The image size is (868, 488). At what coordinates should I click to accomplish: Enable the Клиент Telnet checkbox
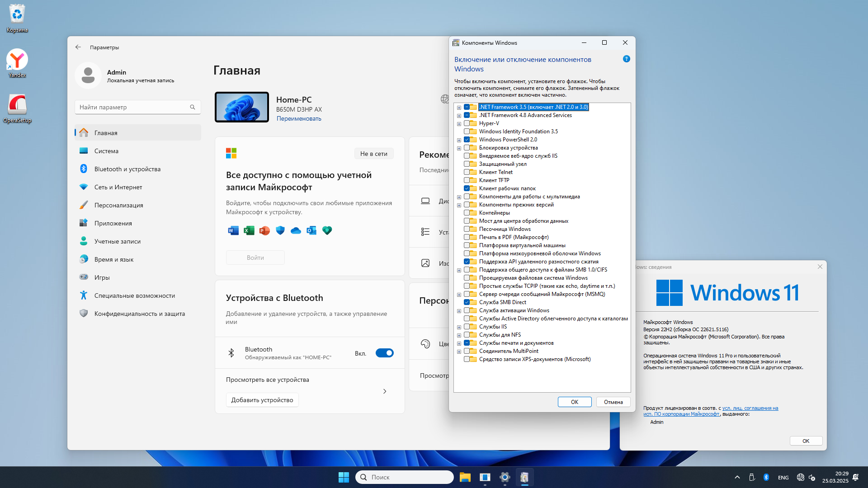467,172
